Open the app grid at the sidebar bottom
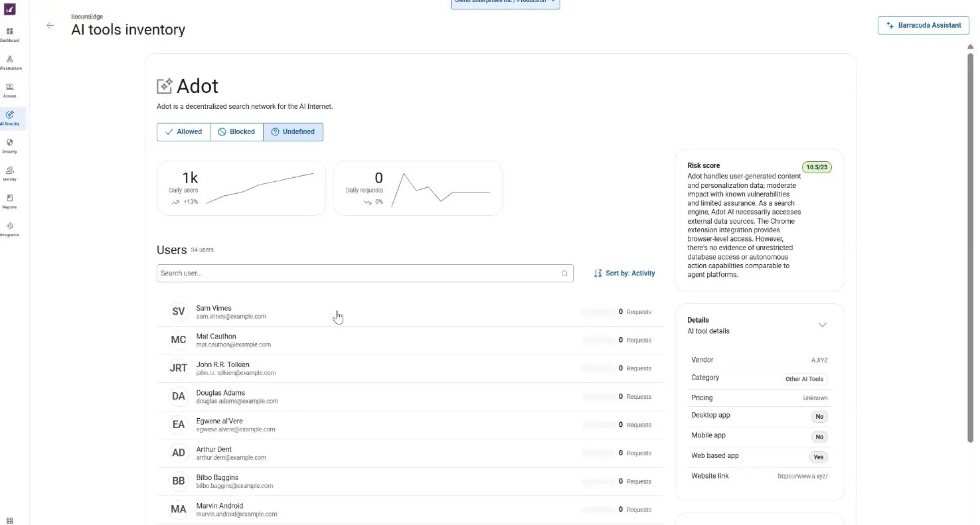Viewport: 980px width, 525px height. (9, 520)
